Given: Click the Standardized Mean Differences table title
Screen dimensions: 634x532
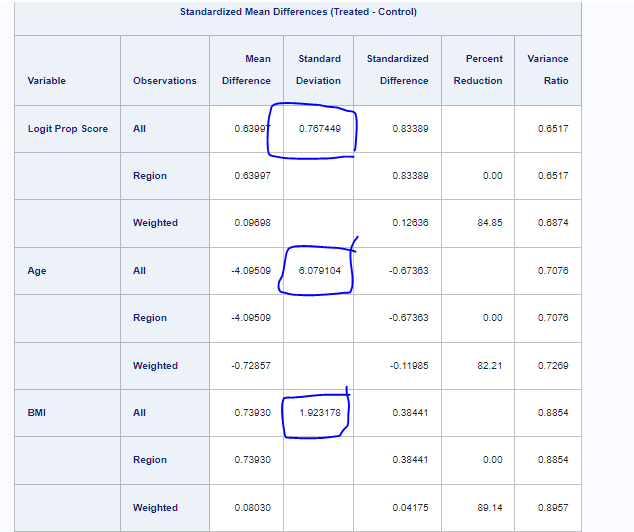Looking at the screenshot, I should click(x=298, y=12).
